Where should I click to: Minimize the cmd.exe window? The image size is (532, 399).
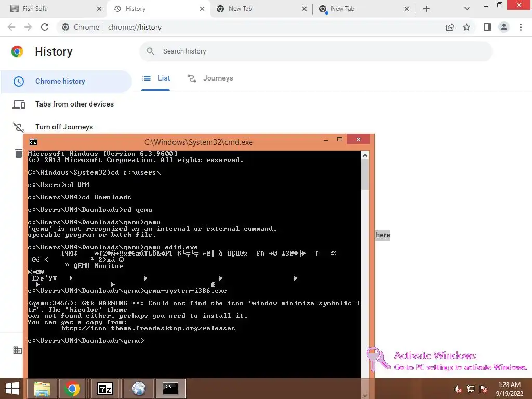(x=326, y=140)
